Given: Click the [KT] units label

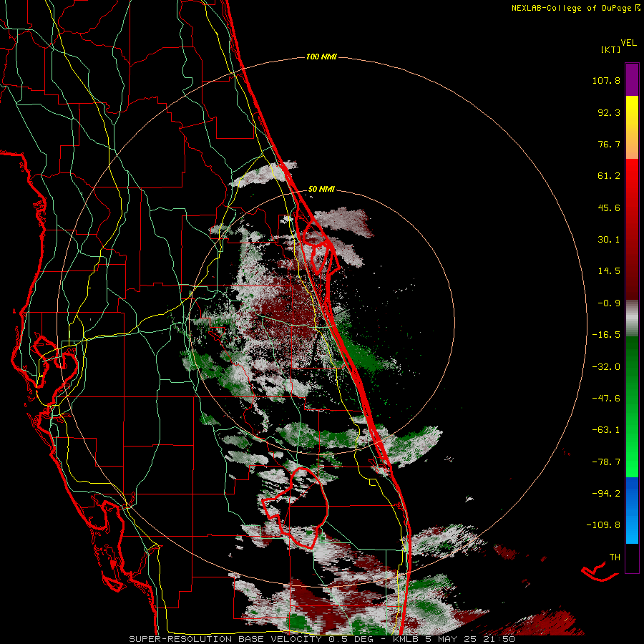Looking at the screenshot, I should 610,49.
